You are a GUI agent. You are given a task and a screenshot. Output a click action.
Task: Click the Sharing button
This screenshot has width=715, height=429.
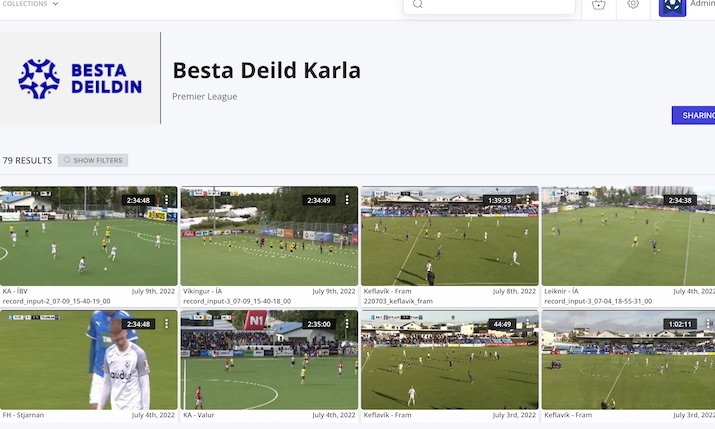click(694, 115)
